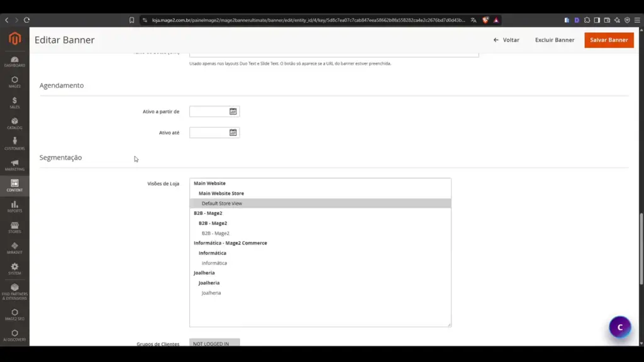Viewport: 644px width, 362px height.
Task: Open the Content sidebar menu
Action: [x=15, y=185]
